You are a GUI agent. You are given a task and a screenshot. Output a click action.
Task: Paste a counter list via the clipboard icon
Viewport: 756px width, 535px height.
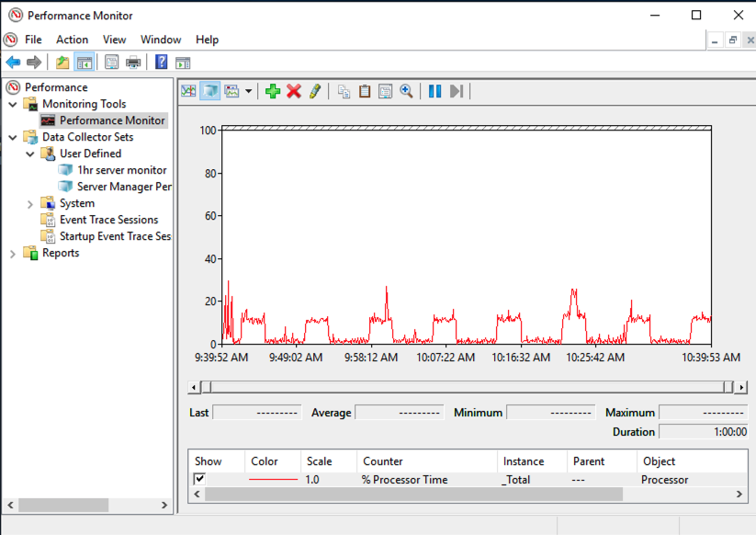coord(364,91)
